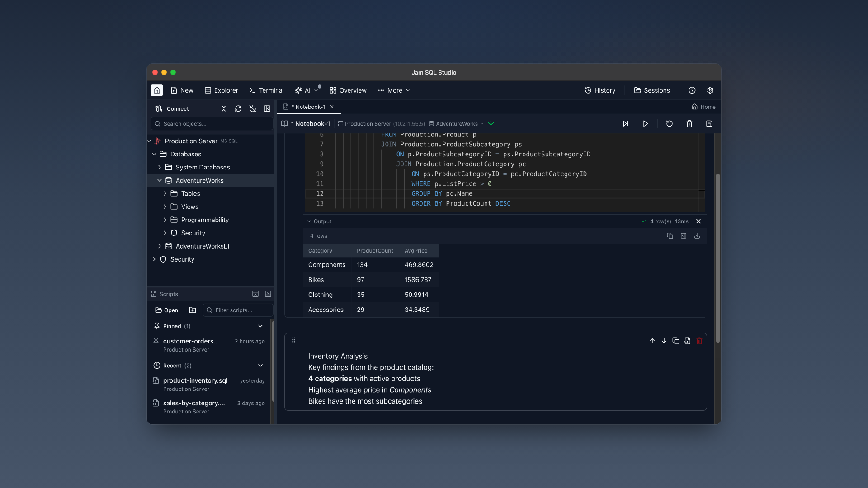Refresh the database connection
Image resolution: width=868 pixels, height=488 pixels.
point(238,108)
